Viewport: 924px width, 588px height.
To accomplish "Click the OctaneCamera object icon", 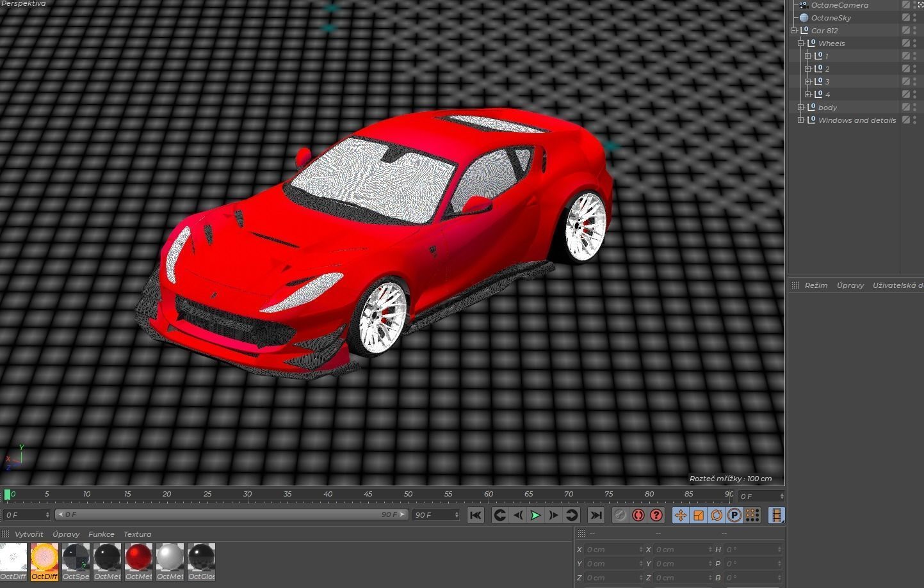I will pyautogui.click(x=803, y=4).
